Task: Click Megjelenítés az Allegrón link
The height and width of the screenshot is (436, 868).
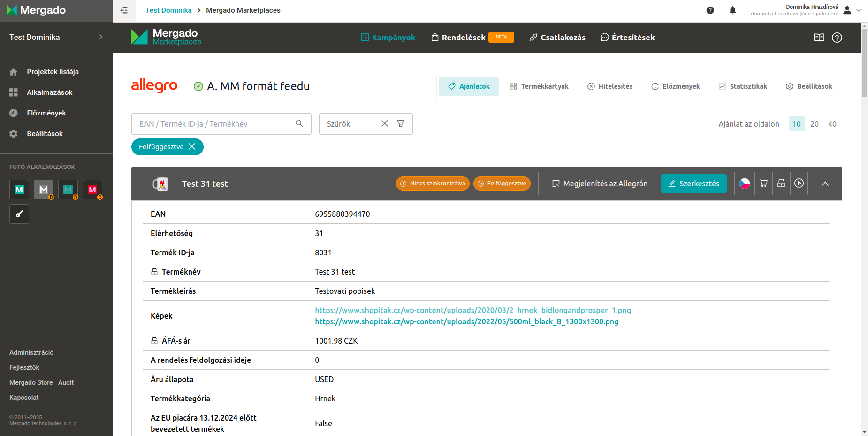Action: tap(600, 184)
